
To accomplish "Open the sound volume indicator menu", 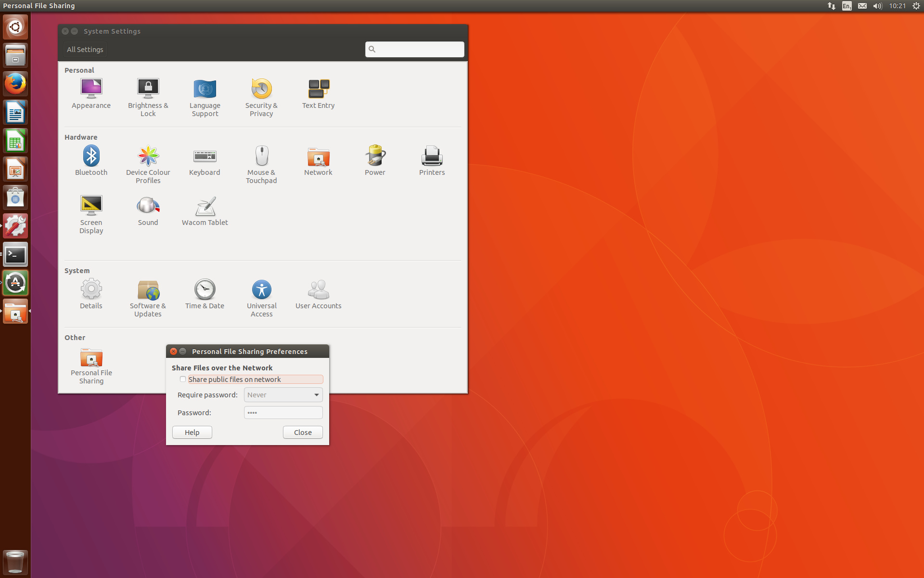I will [877, 6].
